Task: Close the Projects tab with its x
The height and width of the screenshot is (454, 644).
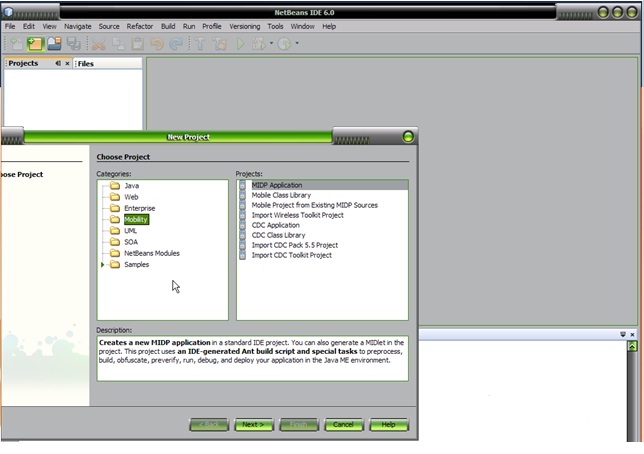Action: (x=67, y=63)
